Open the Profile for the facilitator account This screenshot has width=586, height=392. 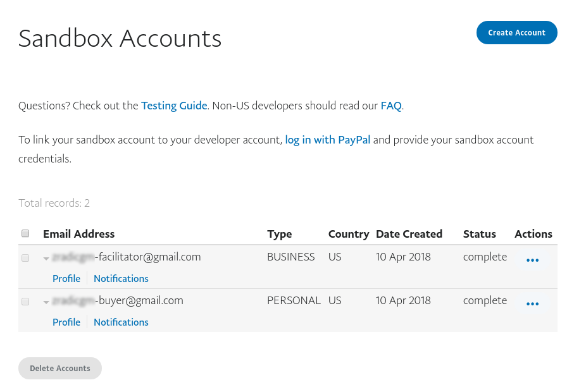pyautogui.click(x=66, y=278)
